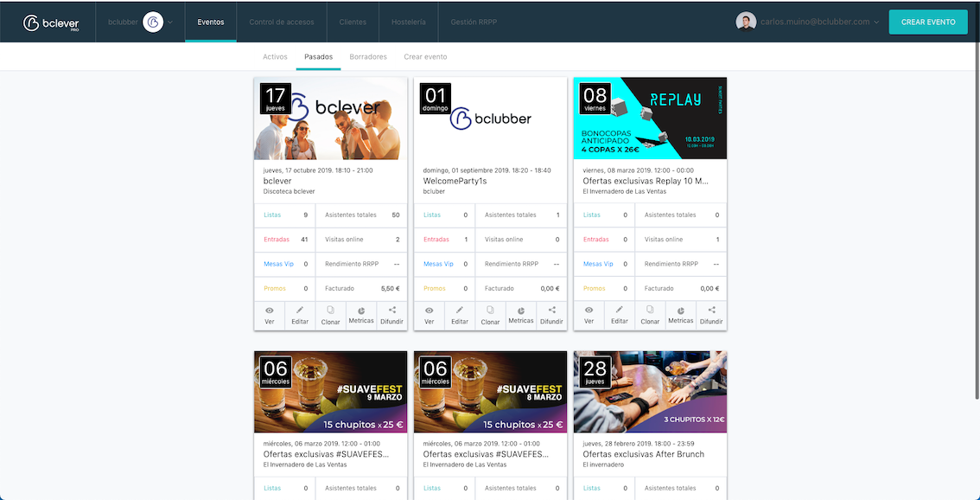Duplicate the Replay event with Clonar

[x=650, y=316]
